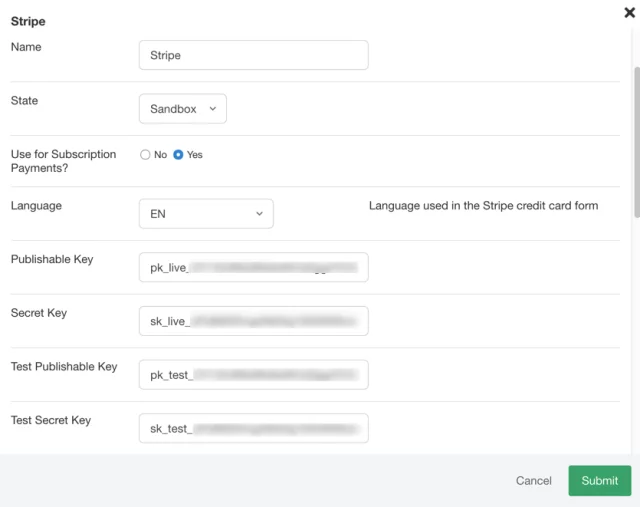Screen dimensions: 640x507
Task: Click the Name field label
Action: coord(26,47)
